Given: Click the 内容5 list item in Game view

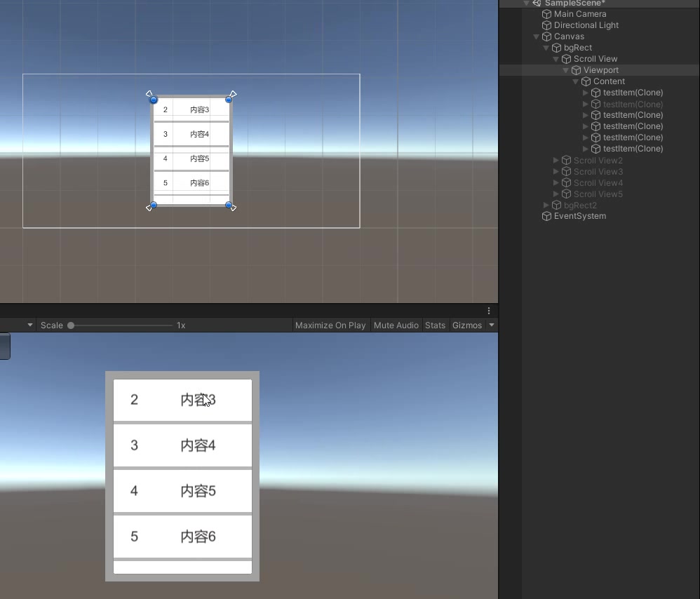Looking at the screenshot, I should click(182, 491).
